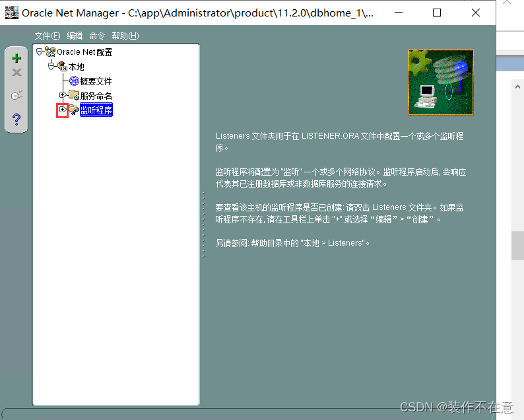This screenshot has width=524, height=420.
Task: Click the 概要文件 globe icon
Action: [74, 81]
